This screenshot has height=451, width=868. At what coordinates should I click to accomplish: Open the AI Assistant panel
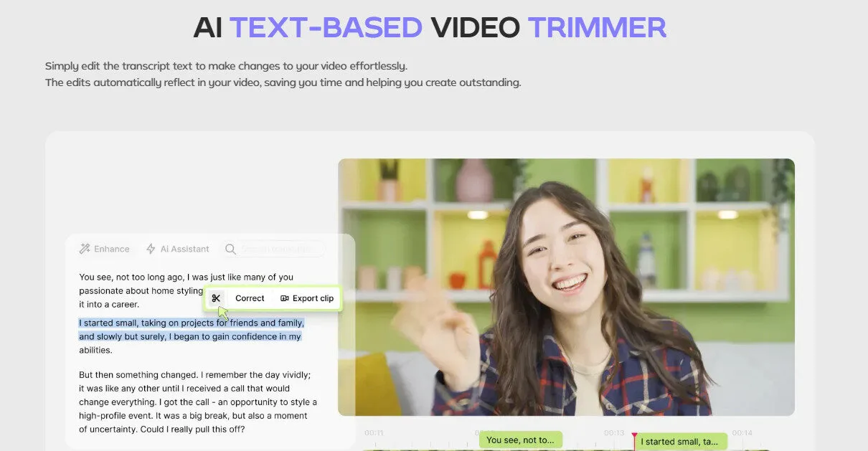[x=178, y=249]
